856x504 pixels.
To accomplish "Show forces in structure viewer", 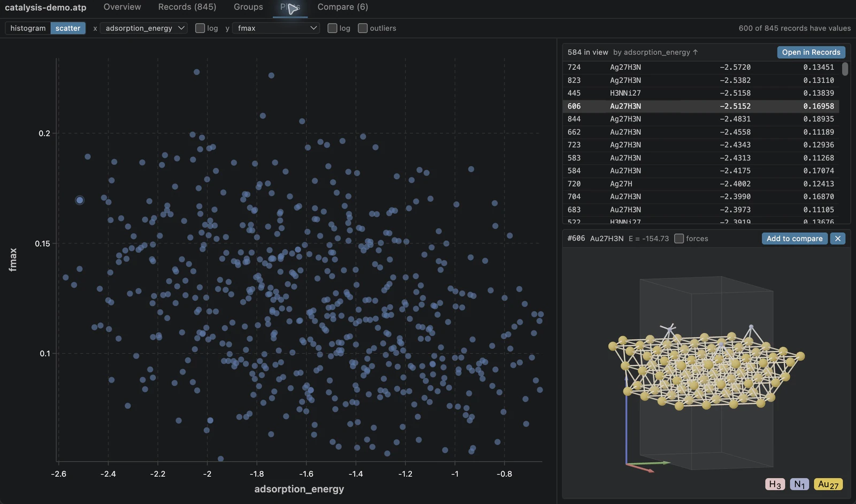I will click(679, 239).
